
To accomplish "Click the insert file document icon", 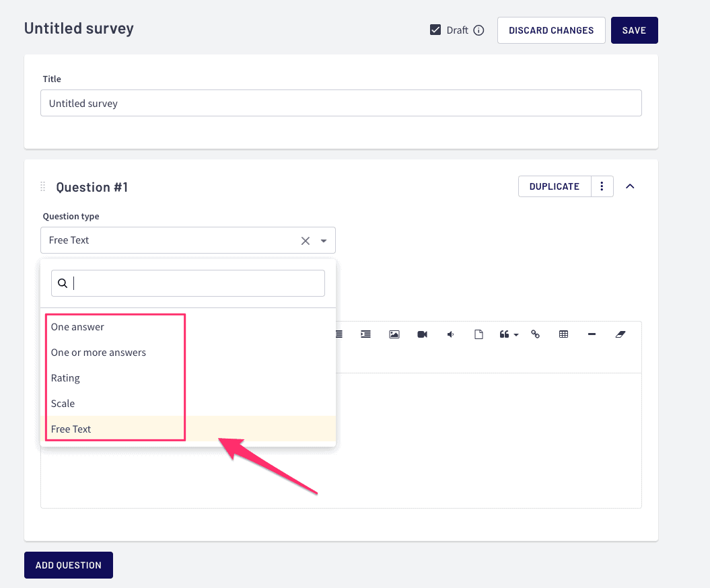I will (x=478, y=334).
